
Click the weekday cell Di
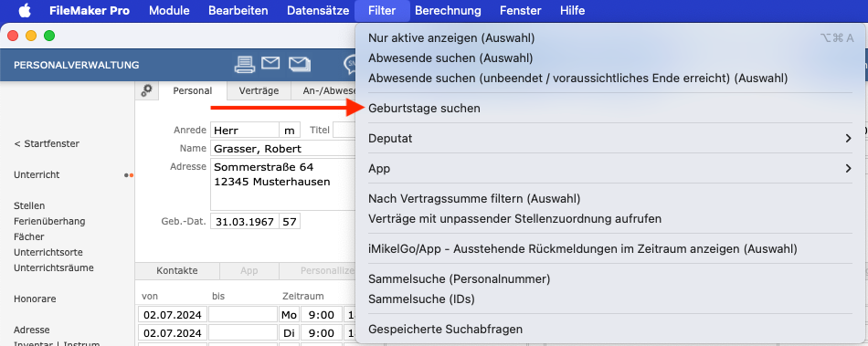point(289,333)
